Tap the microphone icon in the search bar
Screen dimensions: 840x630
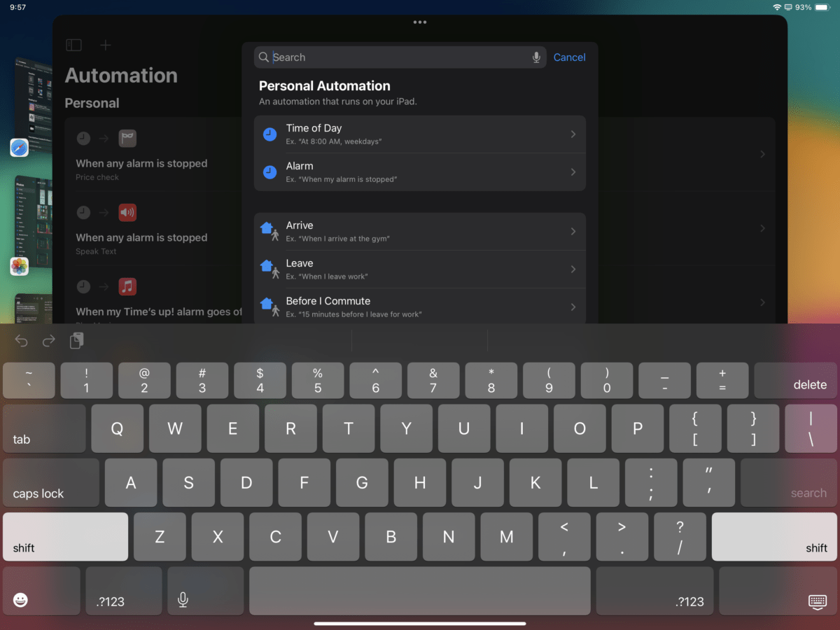click(535, 57)
